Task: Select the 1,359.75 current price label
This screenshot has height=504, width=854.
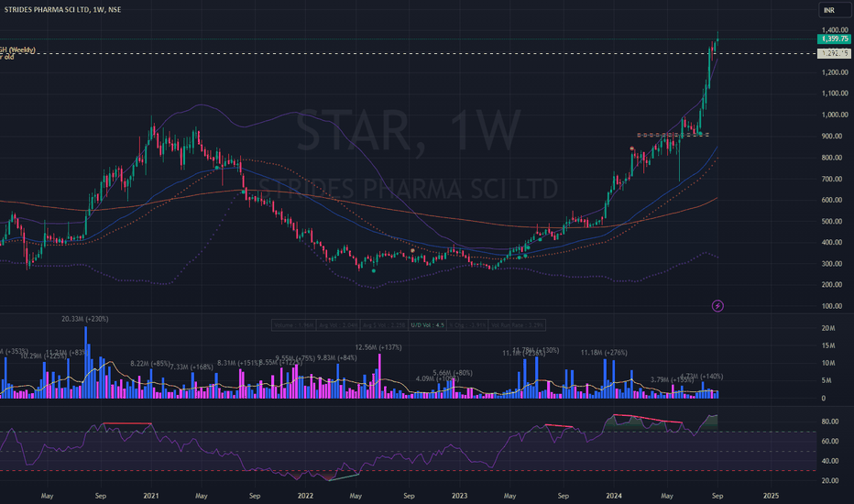Action: point(835,38)
